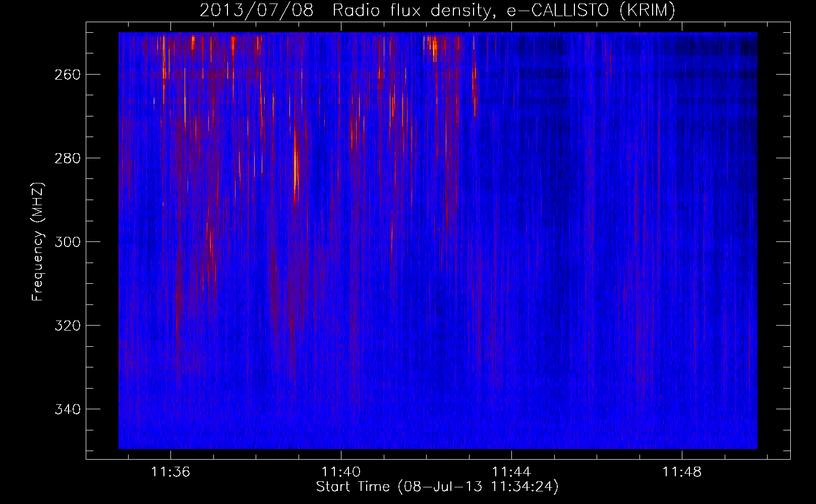The height and width of the screenshot is (504, 816).
Task: Click the "Frequency (MHZ)" axis label
Action: coord(38,241)
